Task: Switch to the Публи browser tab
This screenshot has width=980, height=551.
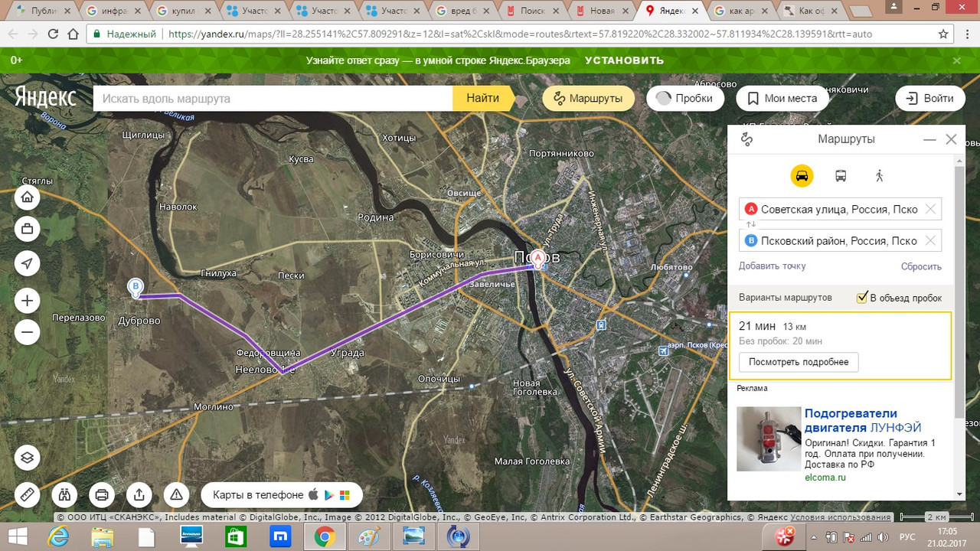Action: point(45,11)
